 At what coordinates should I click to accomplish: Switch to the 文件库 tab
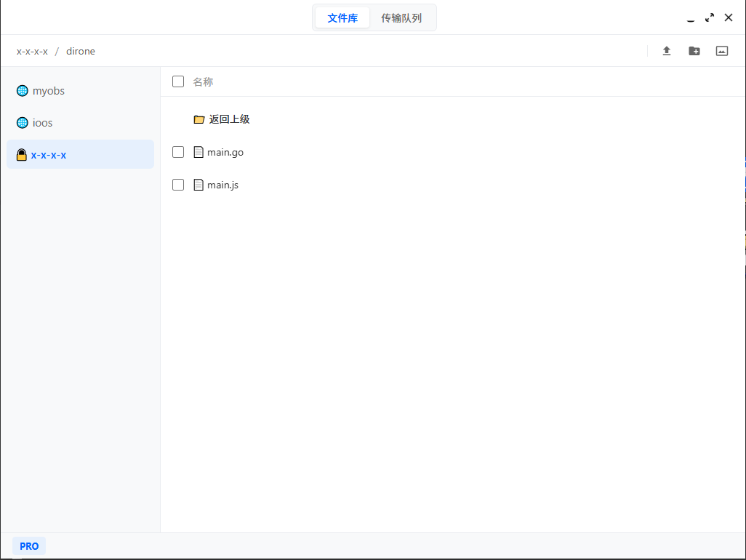[342, 18]
